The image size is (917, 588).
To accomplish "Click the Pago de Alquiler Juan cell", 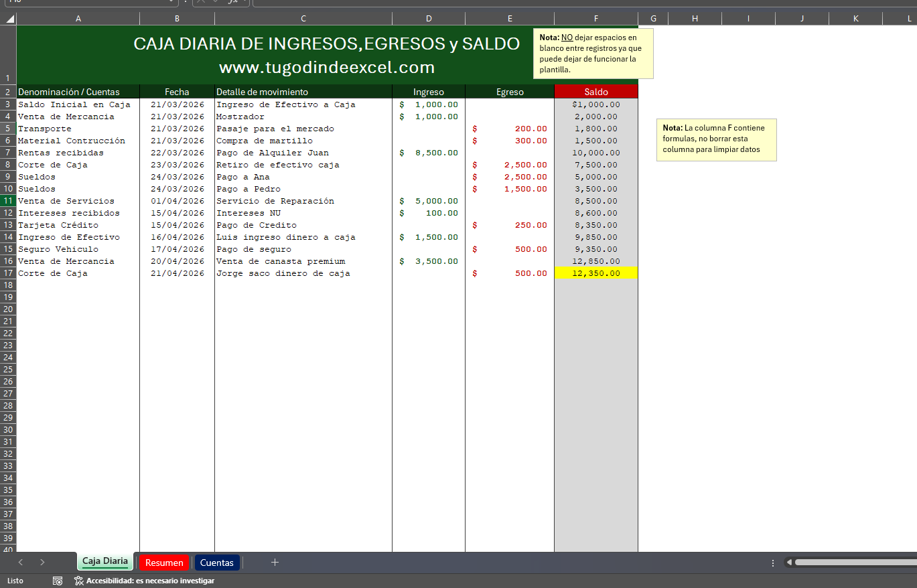I will coord(303,153).
